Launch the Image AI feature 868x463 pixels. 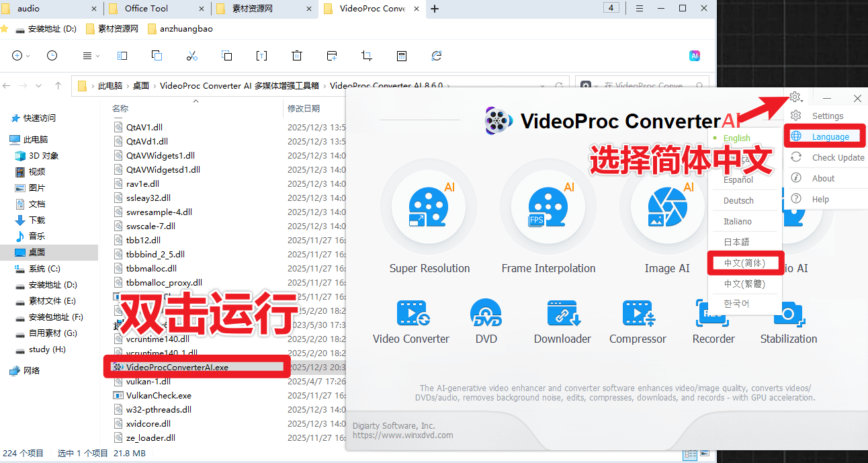click(x=667, y=207)
